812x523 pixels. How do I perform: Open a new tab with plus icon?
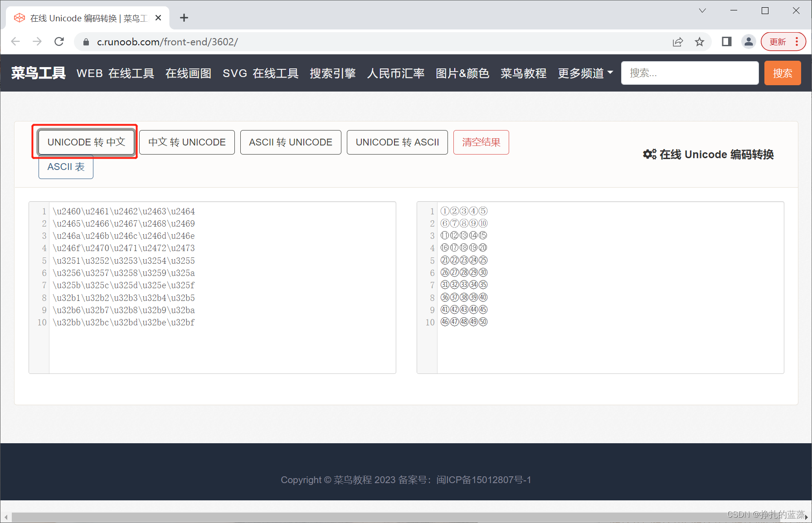click(x=184, y=18)
